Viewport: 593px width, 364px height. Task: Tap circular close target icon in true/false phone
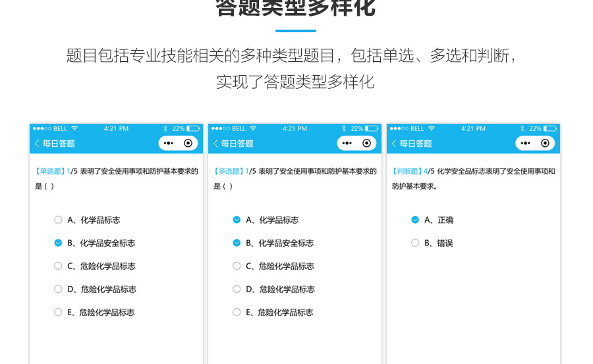pyautogui.click(x=545, y=143)
